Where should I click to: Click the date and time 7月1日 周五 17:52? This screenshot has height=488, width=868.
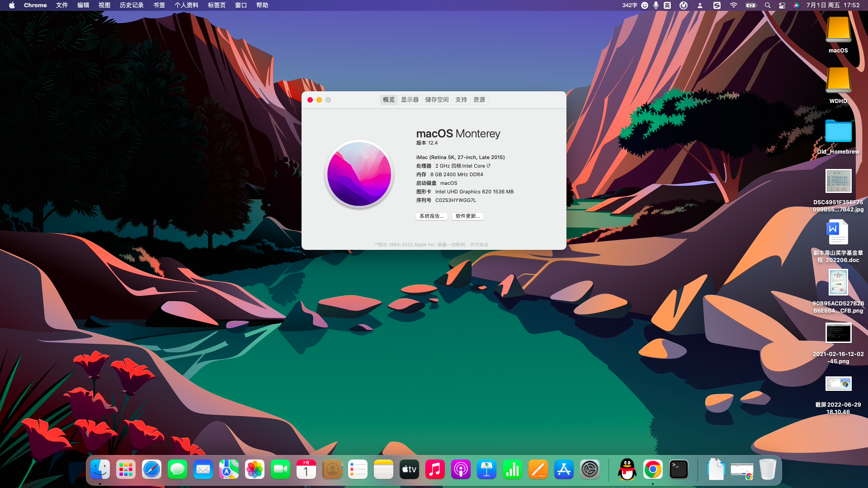click(833, 5)
